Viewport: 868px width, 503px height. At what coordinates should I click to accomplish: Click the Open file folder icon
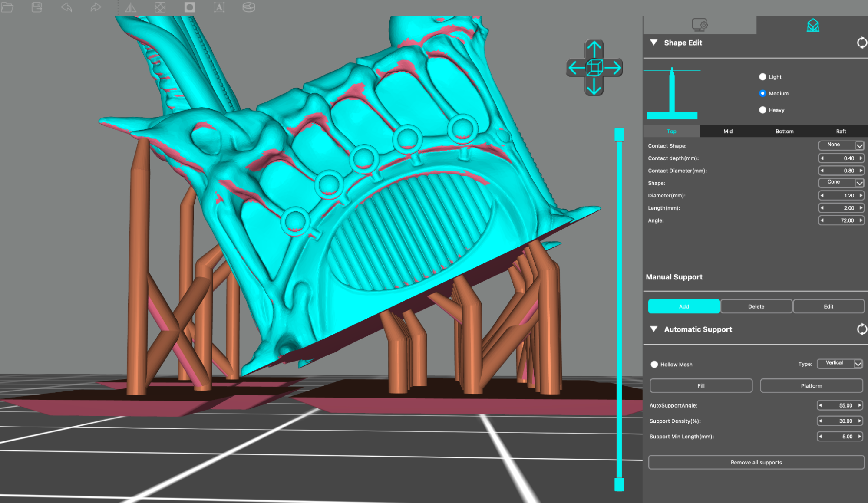7,7
